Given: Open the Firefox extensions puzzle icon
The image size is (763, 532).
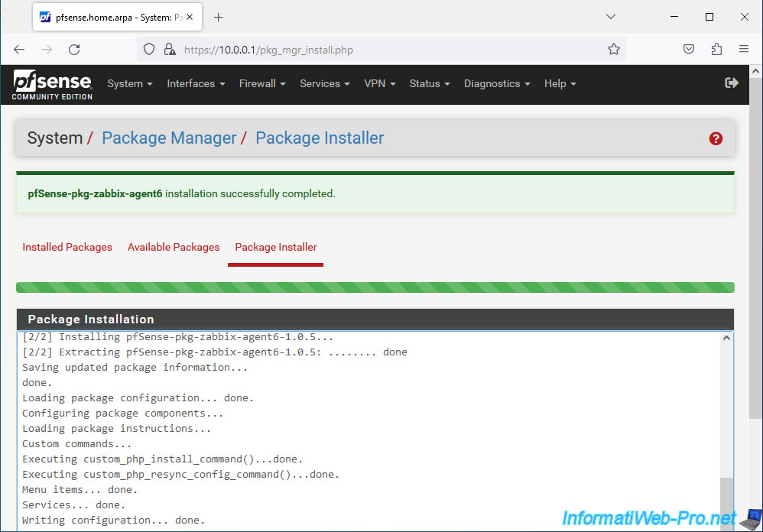Looking at the screenshot, I should click(716, 49).
